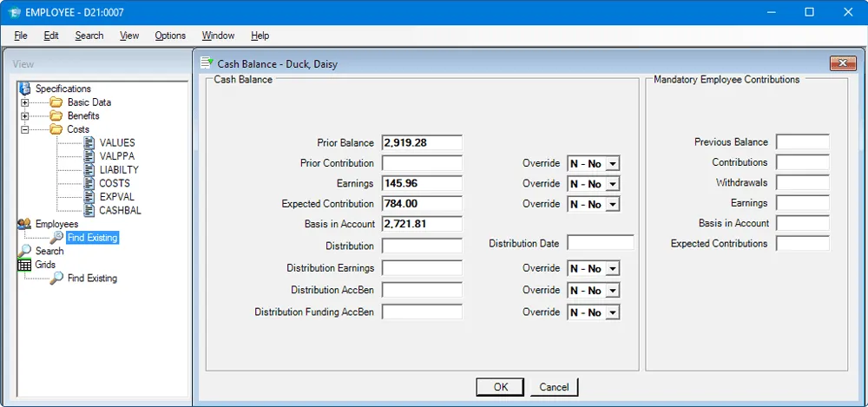Open Distribution AccBen Override dropdown
This screenshot has width=868, height=407.
(x=612, y=291)
